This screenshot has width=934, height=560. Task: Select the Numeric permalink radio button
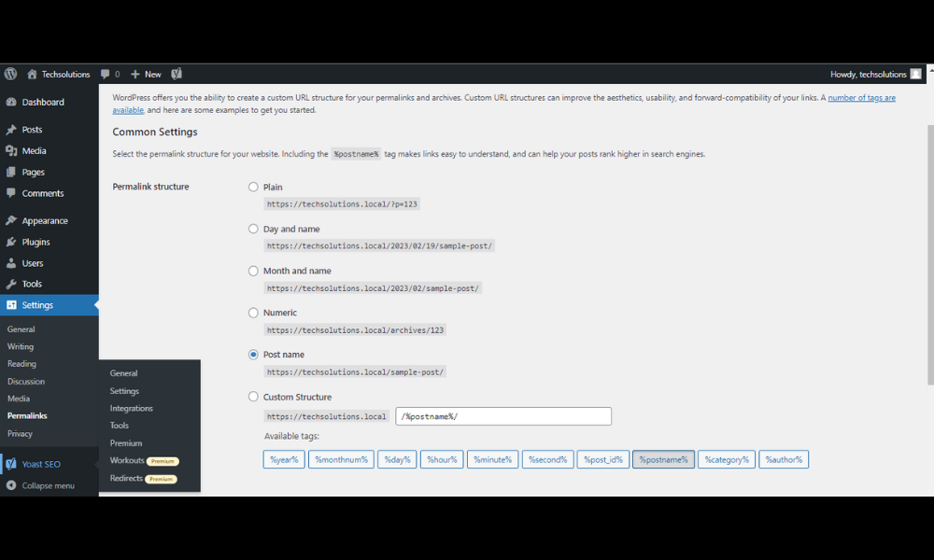(x=253, y=313)
